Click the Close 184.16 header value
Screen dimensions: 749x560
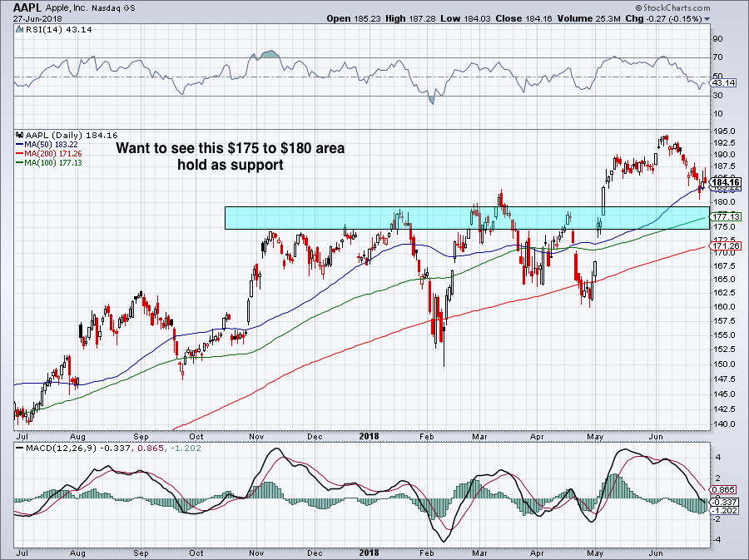point(523,18)
